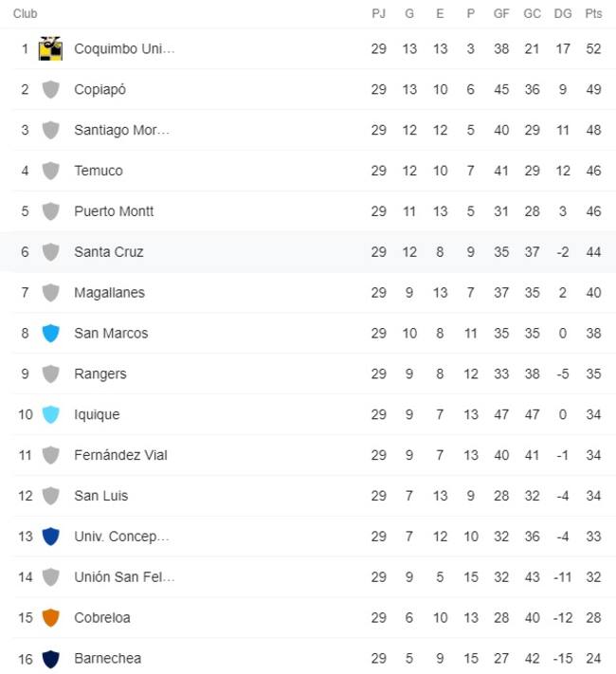Open the Puerto Montt team link
Viewport: 616px width, 674px height.
coord(114,211)
